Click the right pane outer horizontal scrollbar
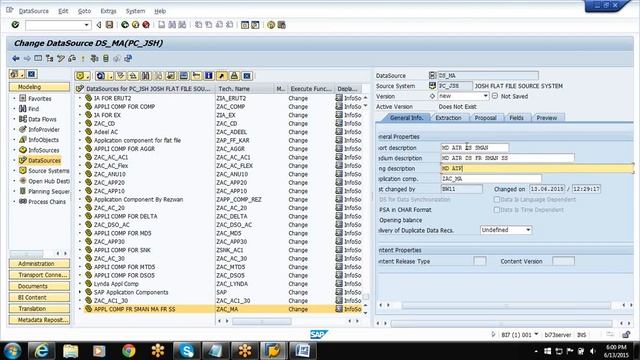Screen dimensions: 640x360 pyautogui.click(x=501, y=323)
